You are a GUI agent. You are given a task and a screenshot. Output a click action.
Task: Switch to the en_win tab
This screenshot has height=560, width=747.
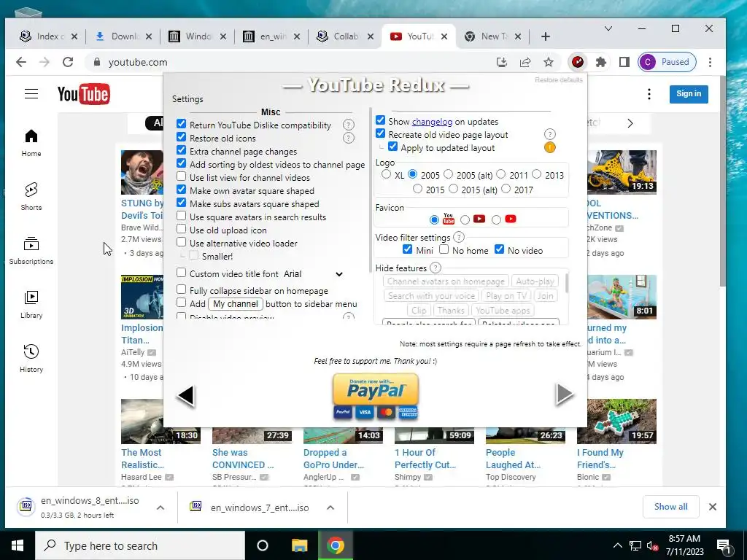click(x=271, y=36)
